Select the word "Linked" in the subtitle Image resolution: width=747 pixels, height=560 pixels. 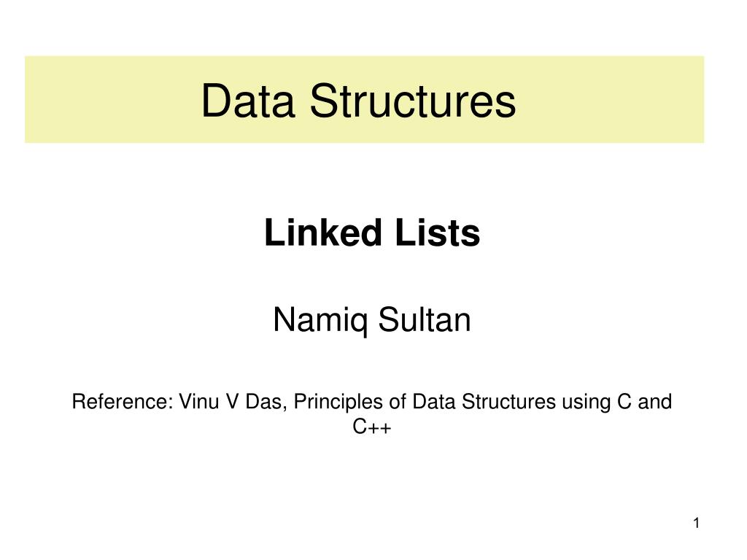323,233
